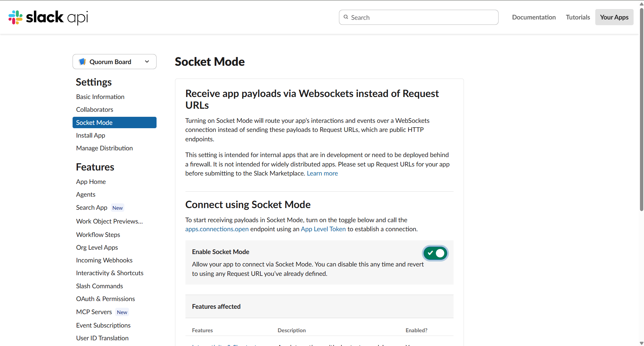Click the Your Apps button

[x=614, y=17]
